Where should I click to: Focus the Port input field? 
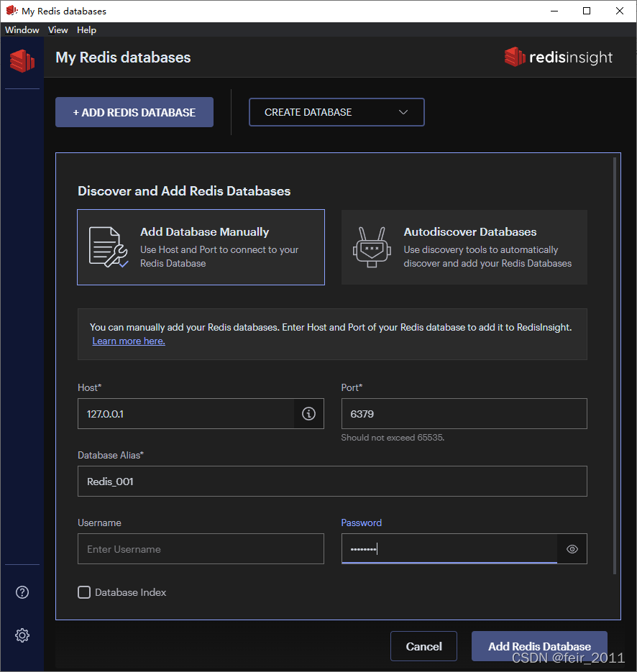pyautogui.click(x=464, y=413)
